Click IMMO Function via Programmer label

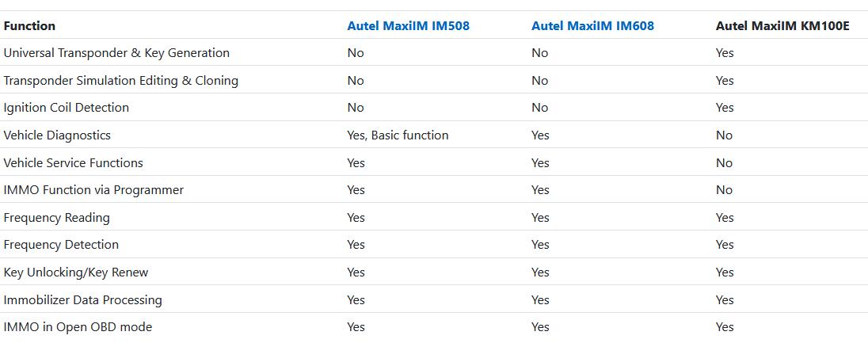click(93, 190)
